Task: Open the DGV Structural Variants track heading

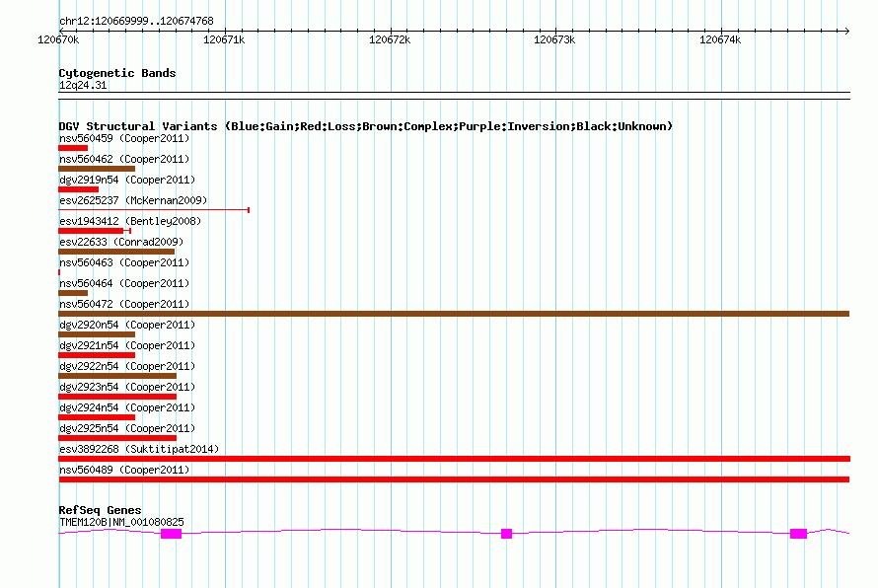Action: (x=366, y=126)
